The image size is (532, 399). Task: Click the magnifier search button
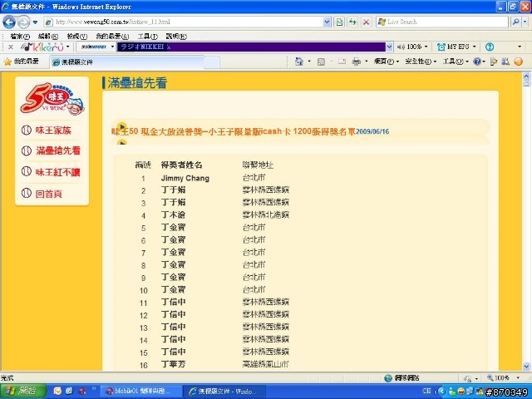pos(515,22)
